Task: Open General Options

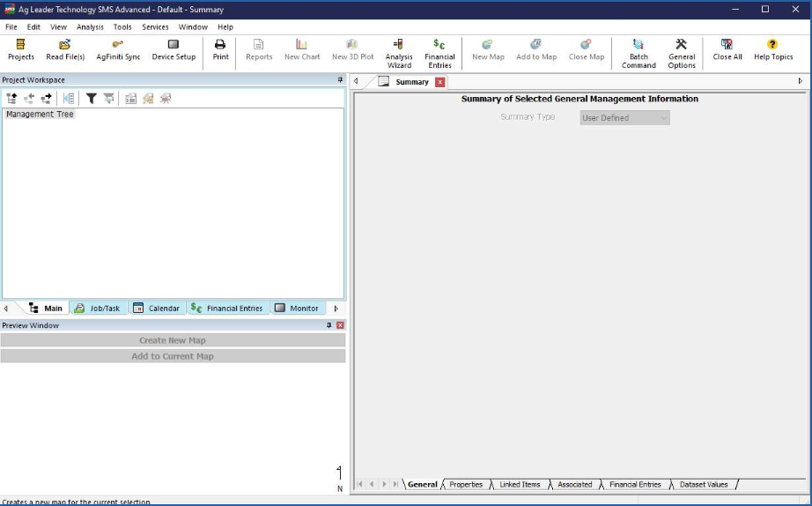Action: (682, 54)
